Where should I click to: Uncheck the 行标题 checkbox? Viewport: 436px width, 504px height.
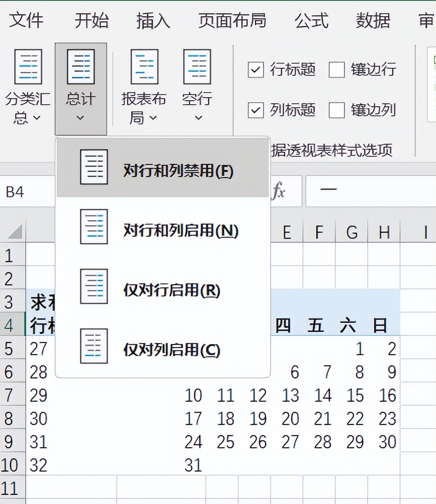point(255,70)
